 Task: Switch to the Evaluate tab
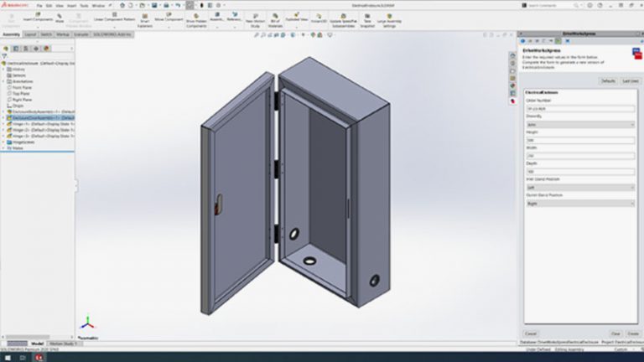(x=80, y=34)
